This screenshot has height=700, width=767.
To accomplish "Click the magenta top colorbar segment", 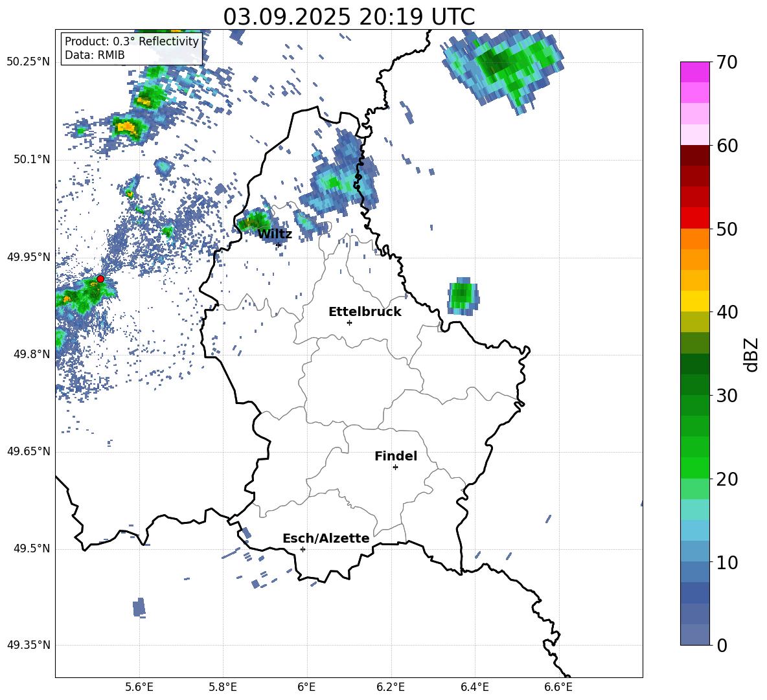I will coord(694,72).
